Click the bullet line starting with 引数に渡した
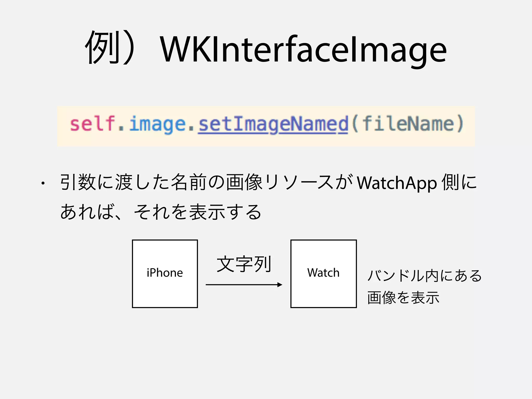The height and width of the screenshot is (399, 532). [x=268, y=182]
